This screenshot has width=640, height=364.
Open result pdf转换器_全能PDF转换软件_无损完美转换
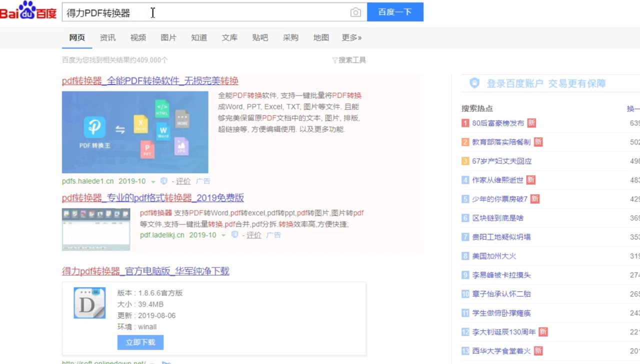[150, 80]
